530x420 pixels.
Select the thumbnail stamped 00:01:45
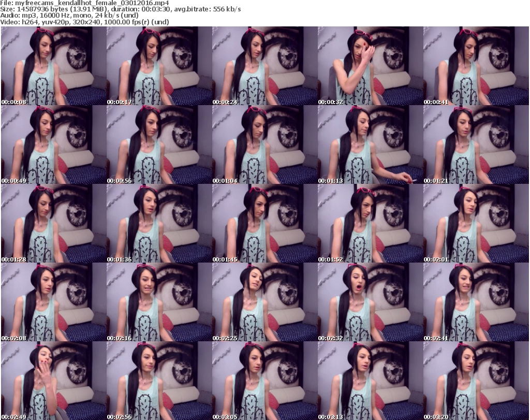(264, 223)
